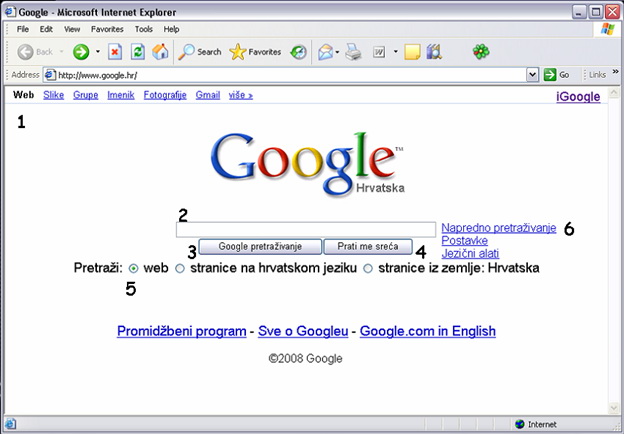
Task: Open the Favorites menu in the menu bar
Action: coord(107,29)
